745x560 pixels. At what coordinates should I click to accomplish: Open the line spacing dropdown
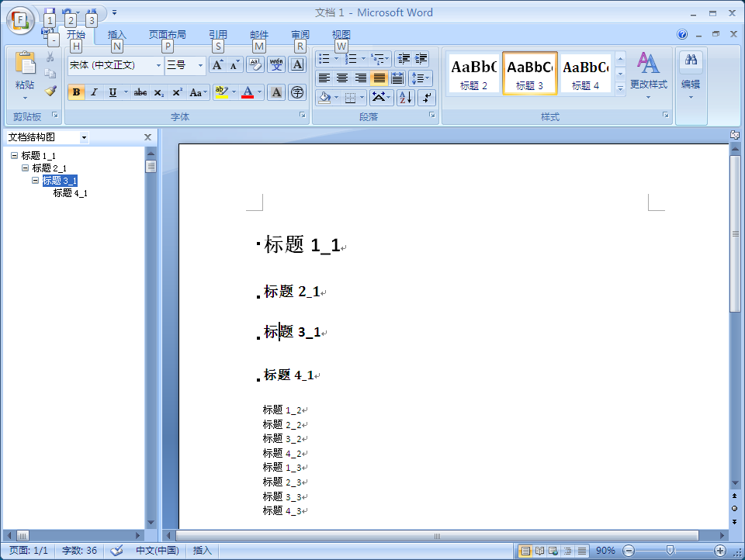[420, 78]
